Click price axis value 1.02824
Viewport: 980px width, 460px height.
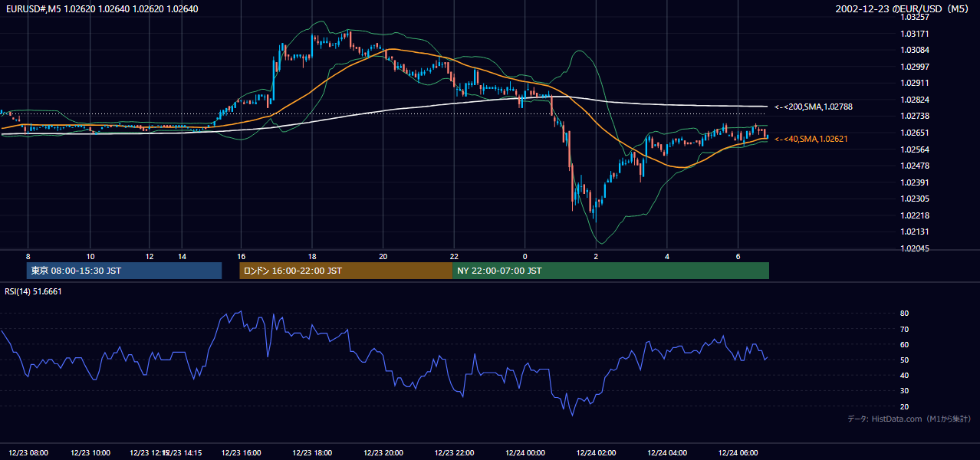(915, 100)
